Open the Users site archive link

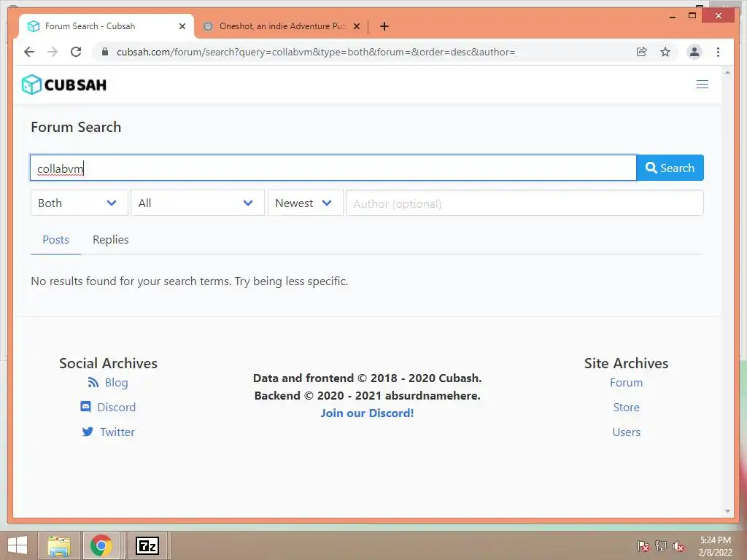point(626,432)
